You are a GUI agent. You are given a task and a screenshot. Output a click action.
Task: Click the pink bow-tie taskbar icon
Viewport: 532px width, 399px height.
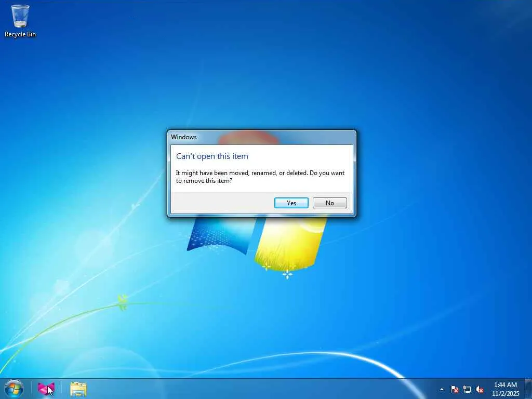46,389
